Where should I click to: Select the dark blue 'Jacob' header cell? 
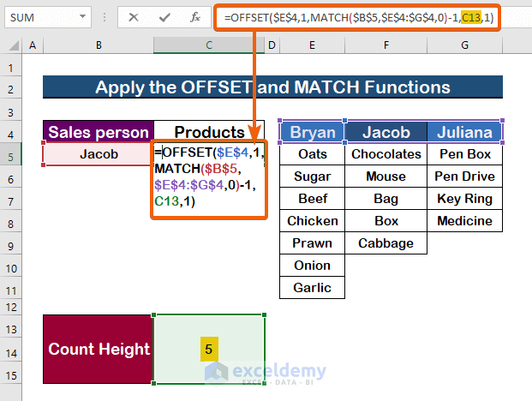[386, 132]
